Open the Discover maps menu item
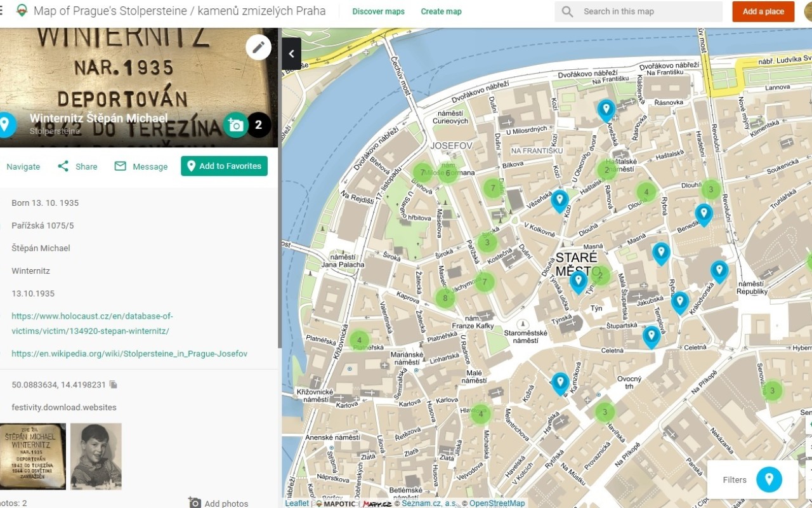Image resolution: width=812 pixels, height=508 pixels. pos(379,11)
